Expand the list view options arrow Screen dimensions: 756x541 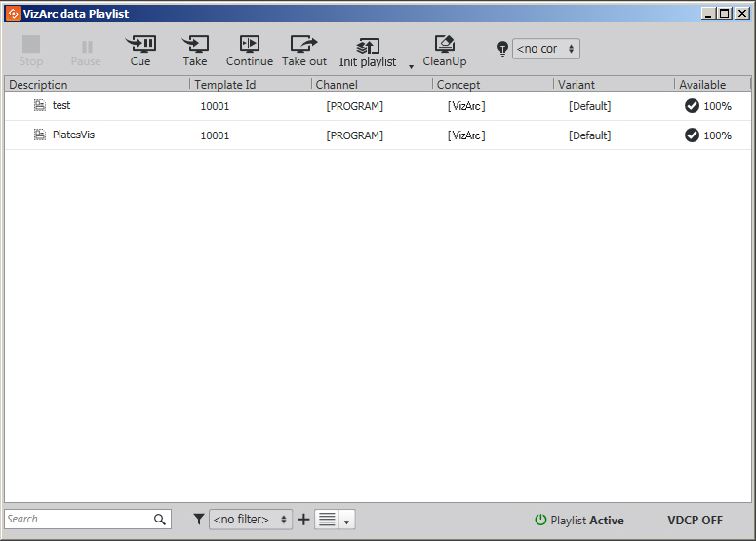tap(347, 522)
